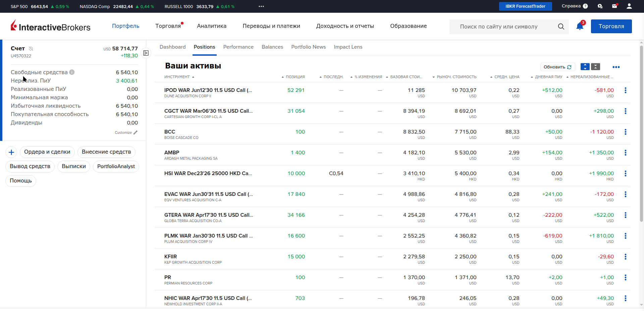Open the chat support icon

pyautogui.click(x=600, y=6)
